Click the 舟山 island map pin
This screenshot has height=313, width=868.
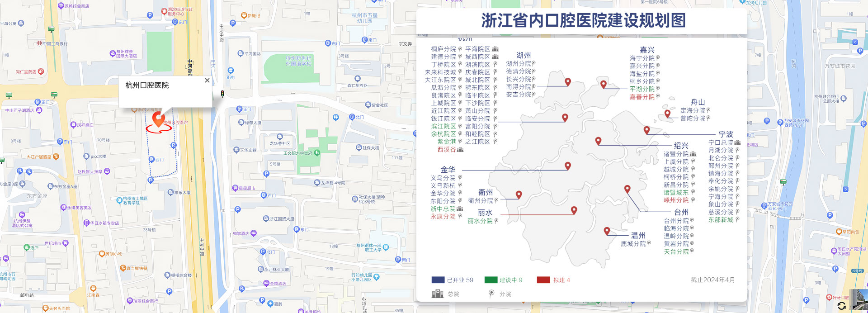pyautogui.click(x=667, y=114)
